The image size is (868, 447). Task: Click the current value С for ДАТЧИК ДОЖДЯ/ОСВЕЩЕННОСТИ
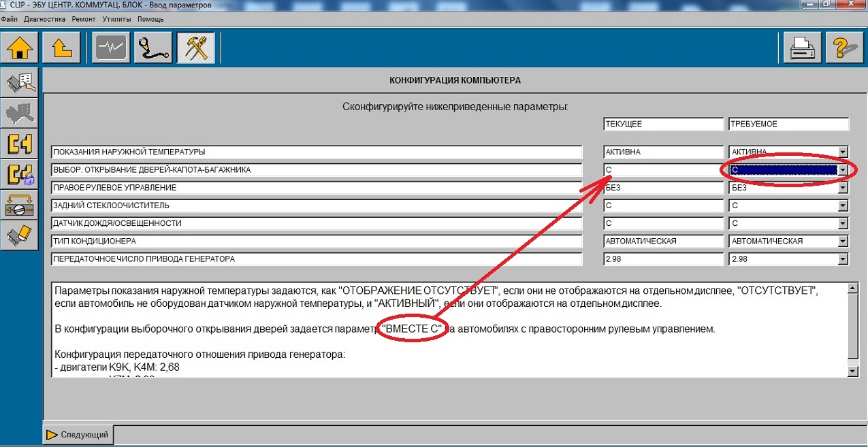pos(663,223)
